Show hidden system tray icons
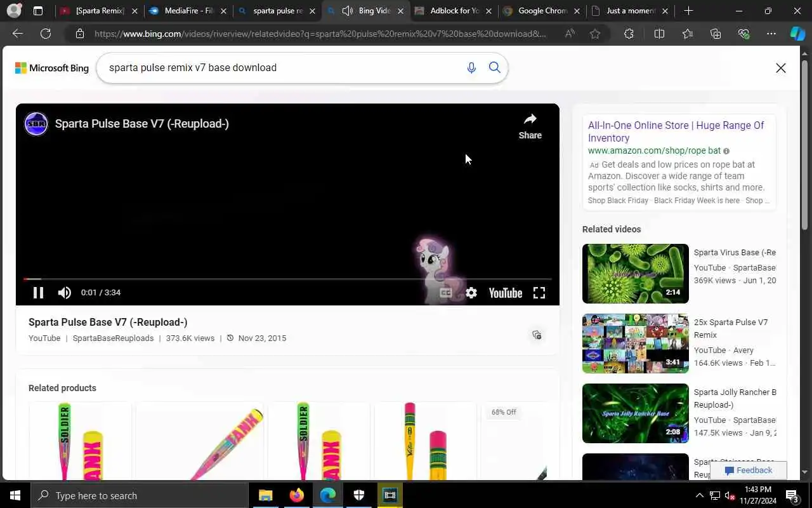This screenshot has height=508, width=812. [x=700, y=495]
